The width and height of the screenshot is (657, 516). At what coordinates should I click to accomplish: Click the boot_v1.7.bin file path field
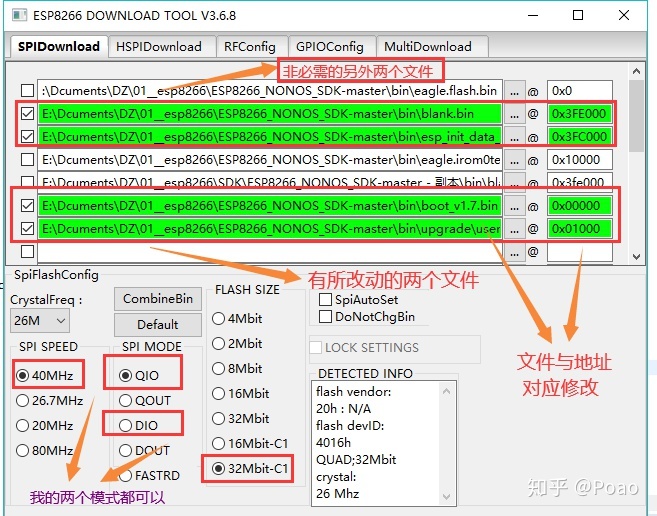(x=270, y=205)
